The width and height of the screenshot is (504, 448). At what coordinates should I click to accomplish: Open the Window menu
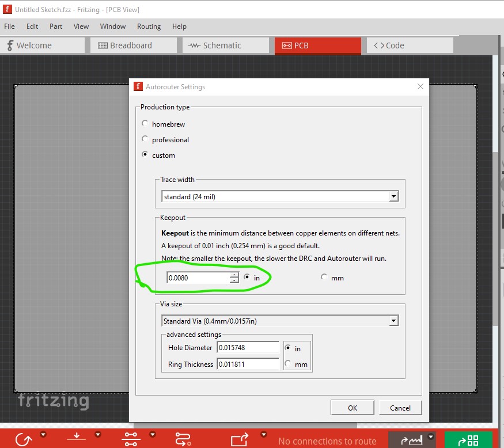click(113, 26)
